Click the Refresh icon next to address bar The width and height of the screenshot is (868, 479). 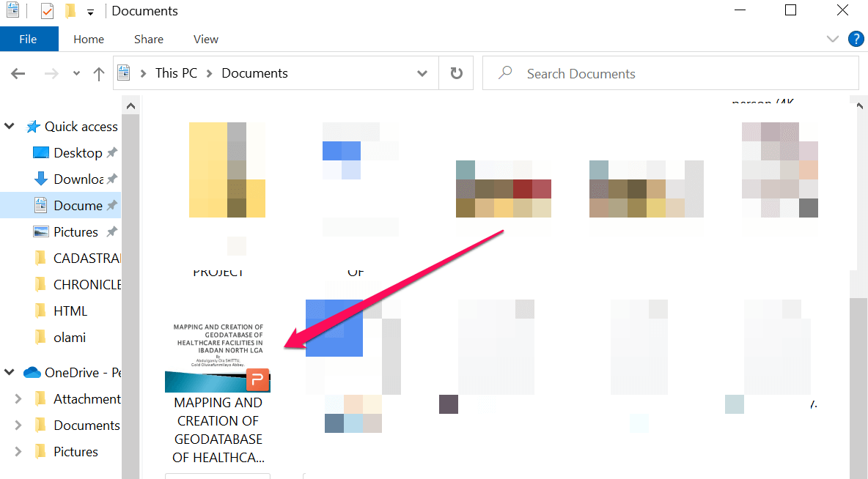pyautogui.click(x=456, y=73)
